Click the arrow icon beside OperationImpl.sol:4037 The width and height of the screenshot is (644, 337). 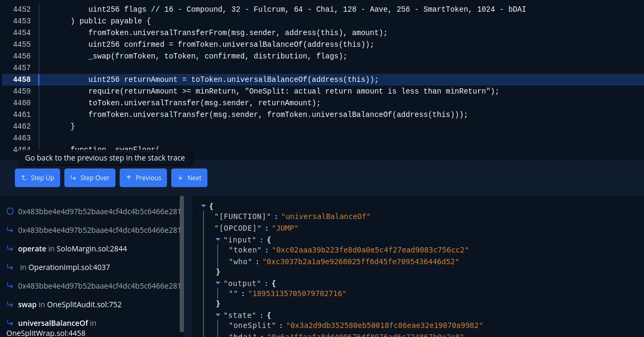(10, 267)
